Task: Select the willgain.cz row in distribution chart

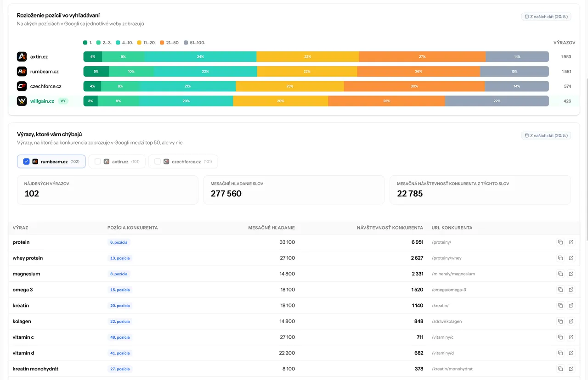Action: (x=294, y=101)
